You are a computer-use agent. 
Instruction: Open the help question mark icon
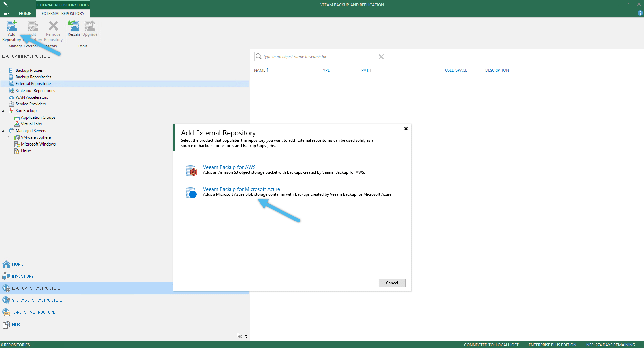pos(640,13)
